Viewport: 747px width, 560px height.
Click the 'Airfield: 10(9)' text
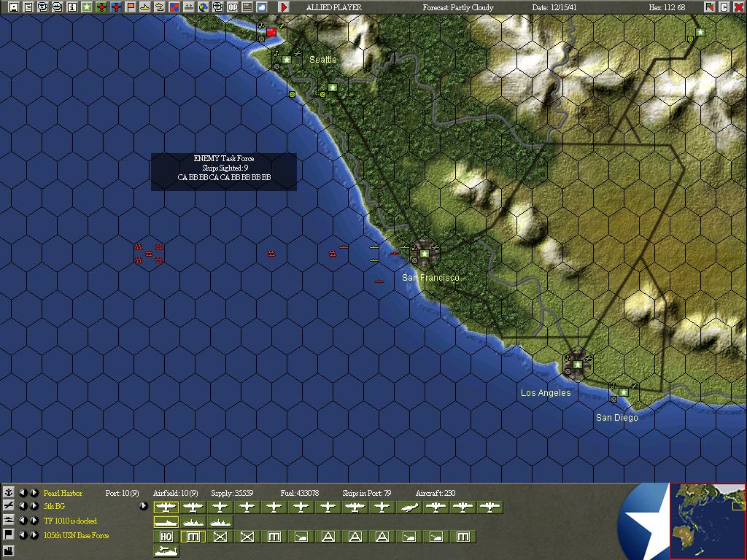(x=175, y=493)
